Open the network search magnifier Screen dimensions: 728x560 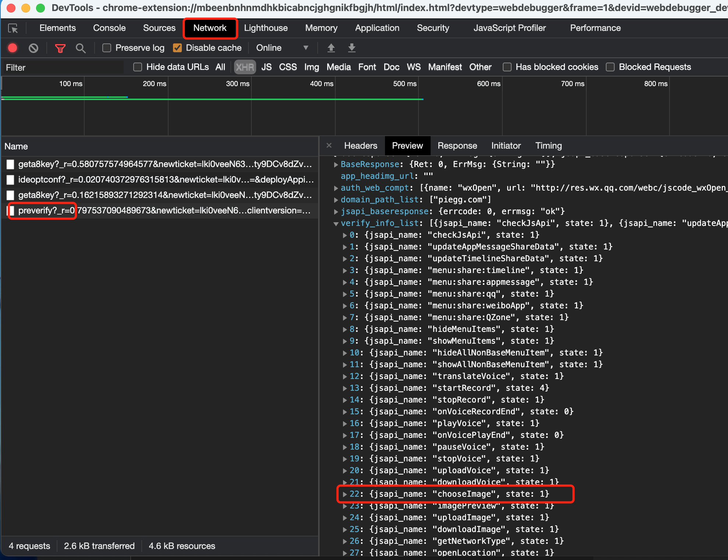(80, 48)
